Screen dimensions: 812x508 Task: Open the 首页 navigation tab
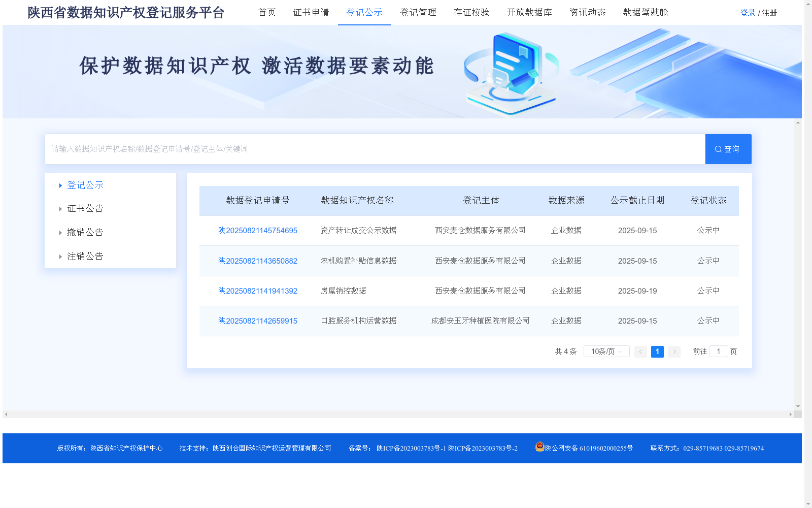(267, 13)
